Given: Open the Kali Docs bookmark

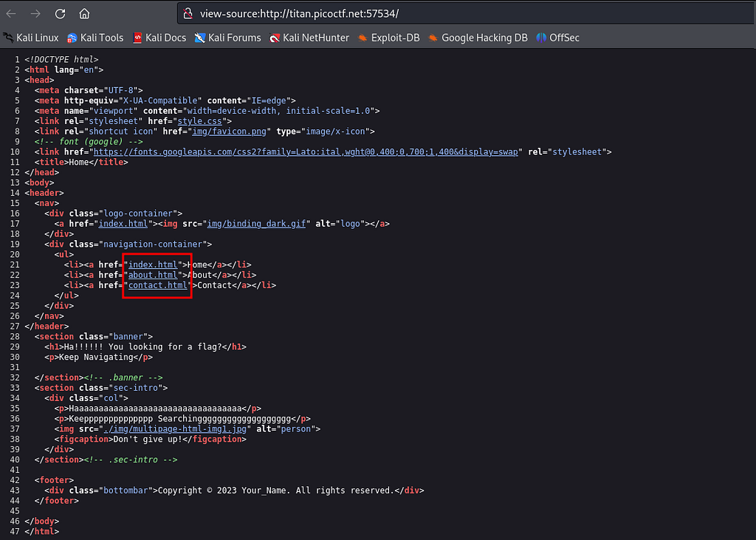Looking at the screenshot, I should point(159,38).
